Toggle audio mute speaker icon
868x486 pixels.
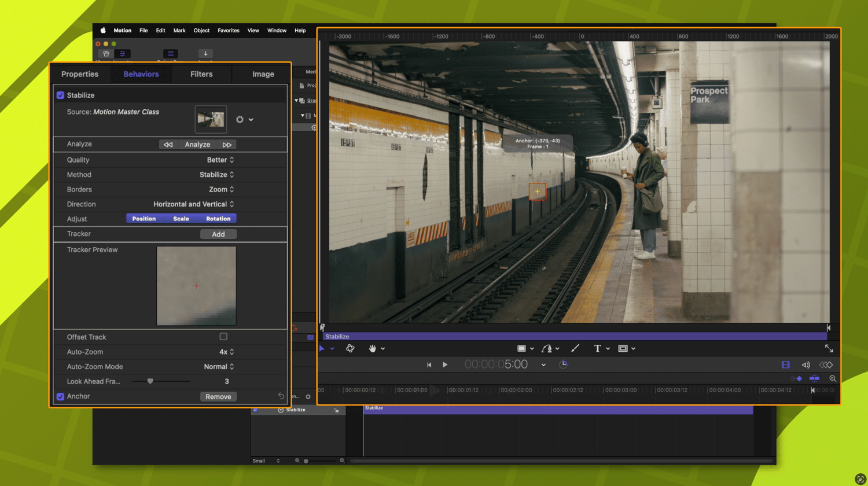click(x=806, y=365)
